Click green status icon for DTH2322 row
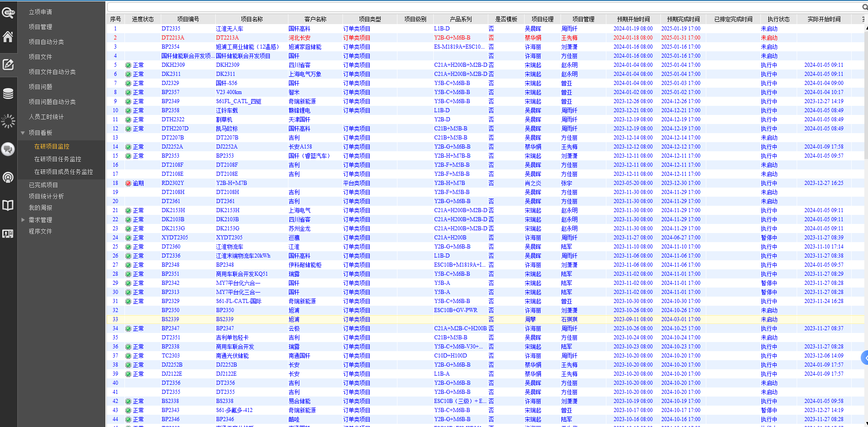Image resolution: width=868 pixels, height=427 pixels. click(129, 119)
